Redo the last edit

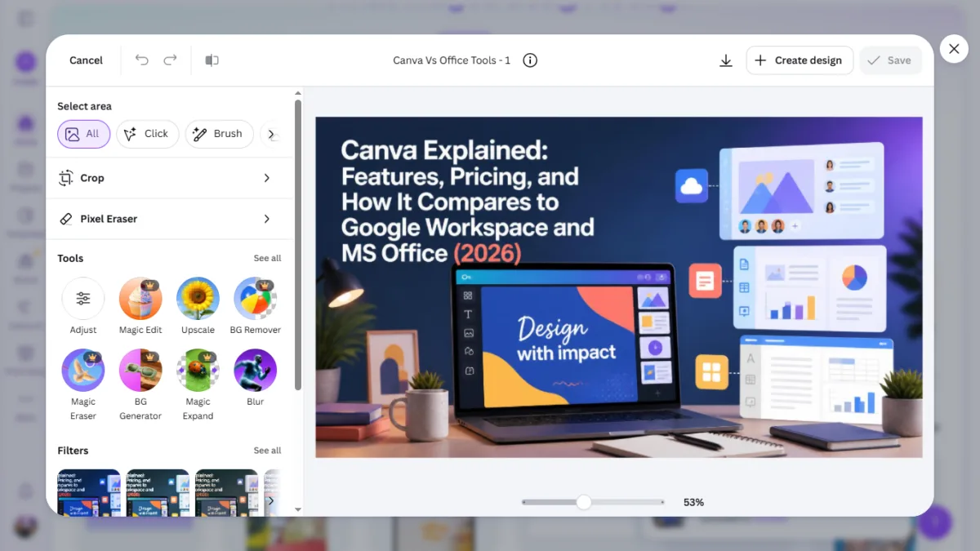click(x=170, y=60)
